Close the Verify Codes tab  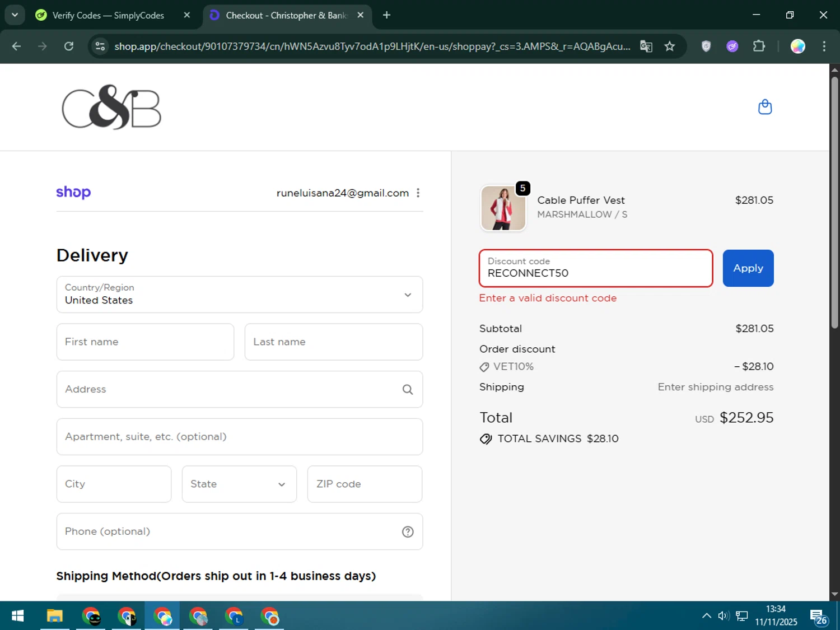(187, 15)
